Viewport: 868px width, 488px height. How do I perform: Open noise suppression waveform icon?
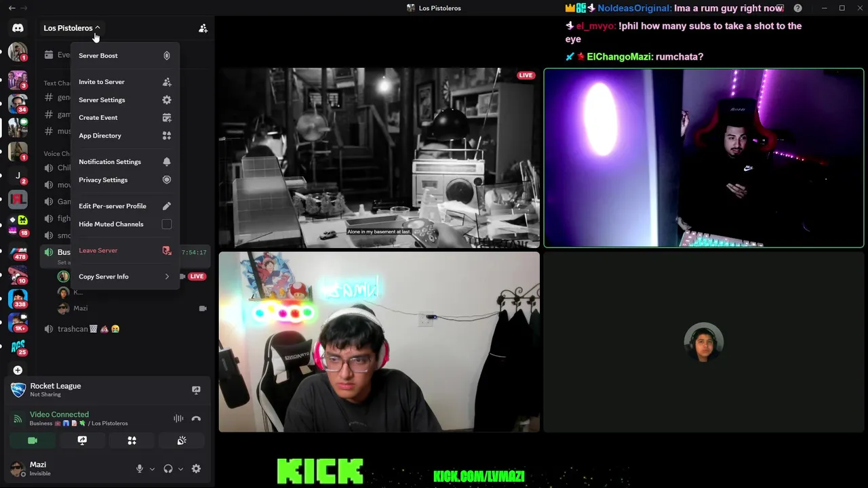click(178, 419)
